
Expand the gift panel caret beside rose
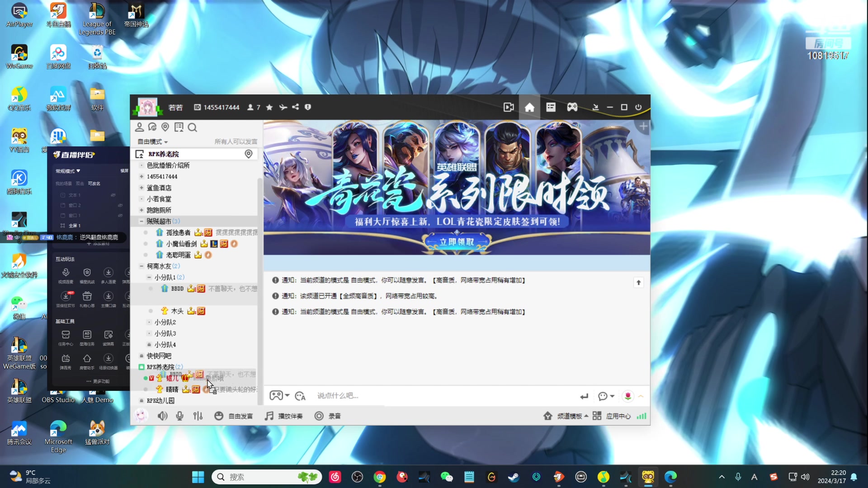641,396
